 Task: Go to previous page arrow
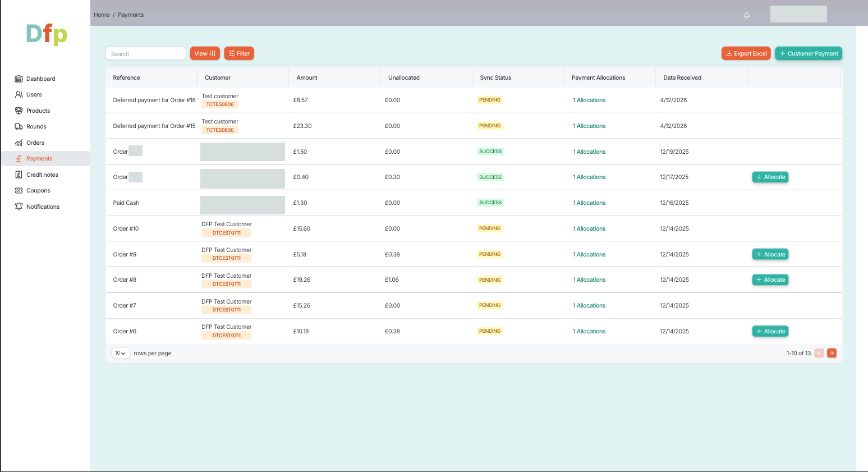pyautogui.click(x=819, y=353)
